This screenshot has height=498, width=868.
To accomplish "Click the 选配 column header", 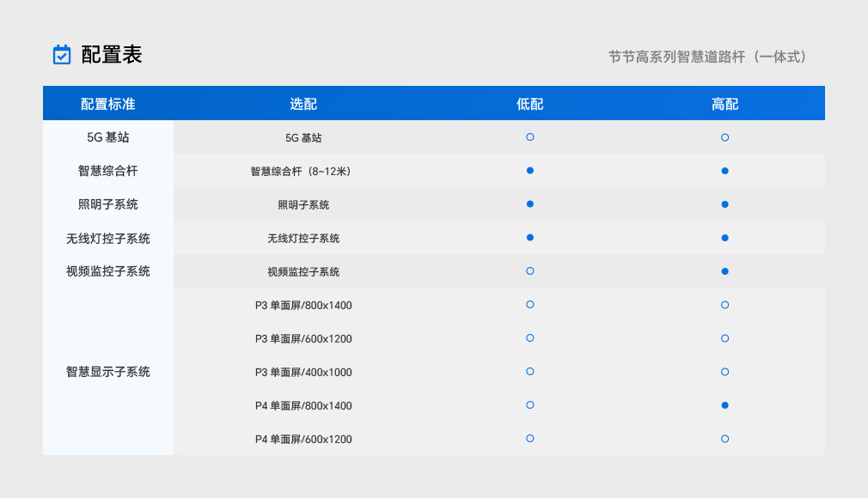I will click(x=303, y=104).
